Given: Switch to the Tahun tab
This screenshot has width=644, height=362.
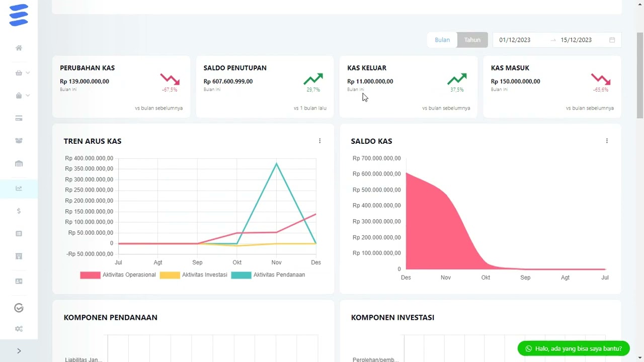Looking at the screenshot, I should 472,40.
